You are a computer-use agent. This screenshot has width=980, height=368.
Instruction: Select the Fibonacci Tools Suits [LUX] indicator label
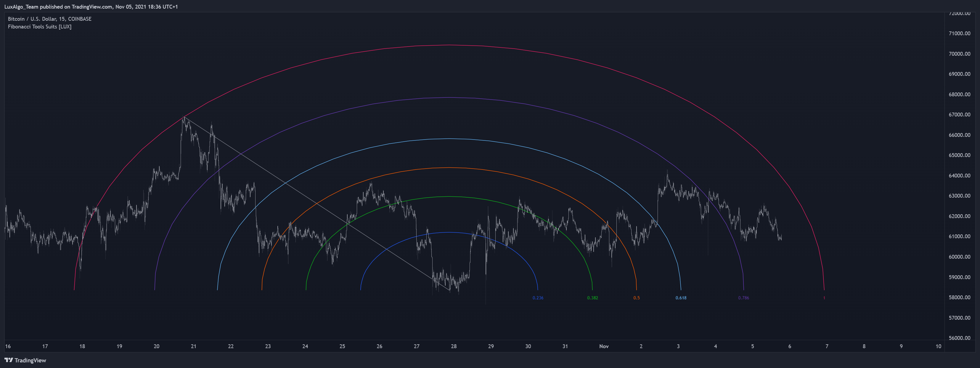(40, 27)
